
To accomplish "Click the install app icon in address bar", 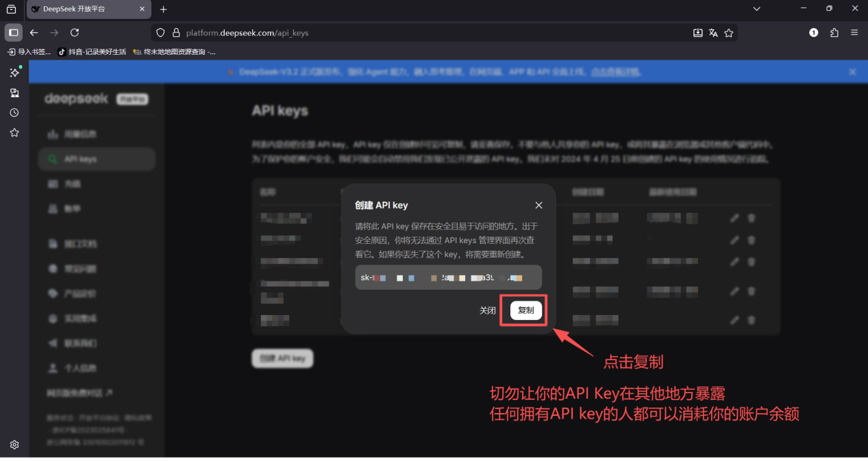I will coord(698,32).
